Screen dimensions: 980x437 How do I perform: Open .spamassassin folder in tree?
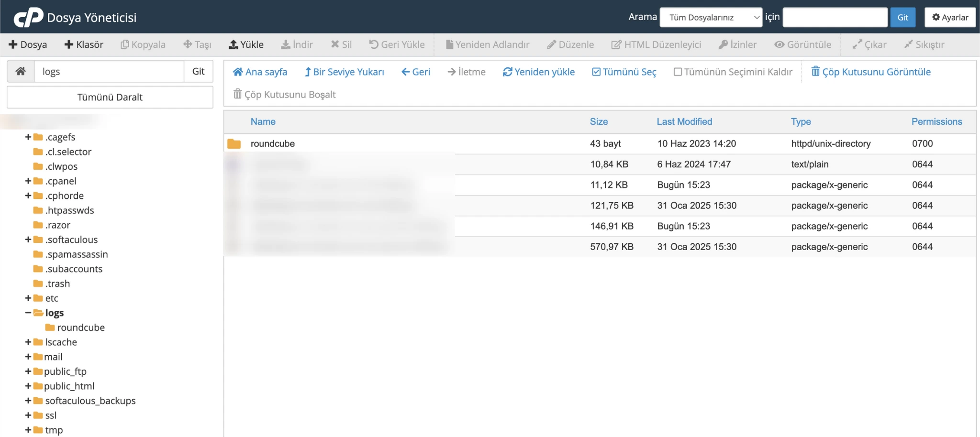click(71, 254)
